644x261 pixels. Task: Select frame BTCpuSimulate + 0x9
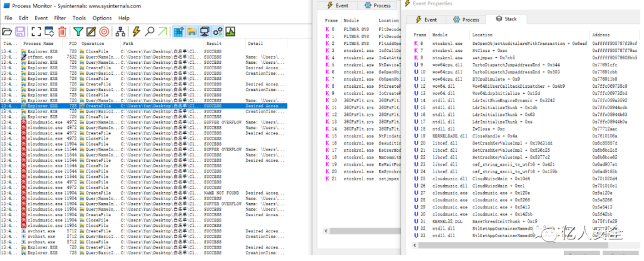pos(496,79)
